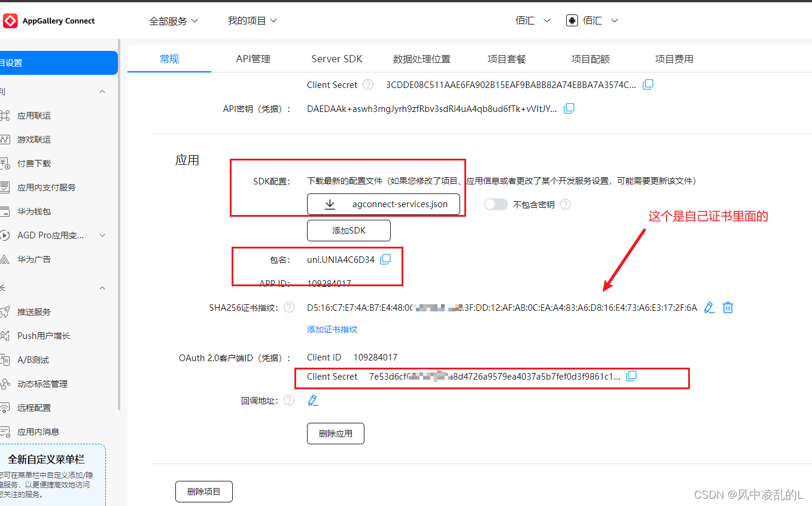This screenshot has width=812, height=506.
Task: Enable the 不包含密钥 switch
Action: (x=495, y=204)
